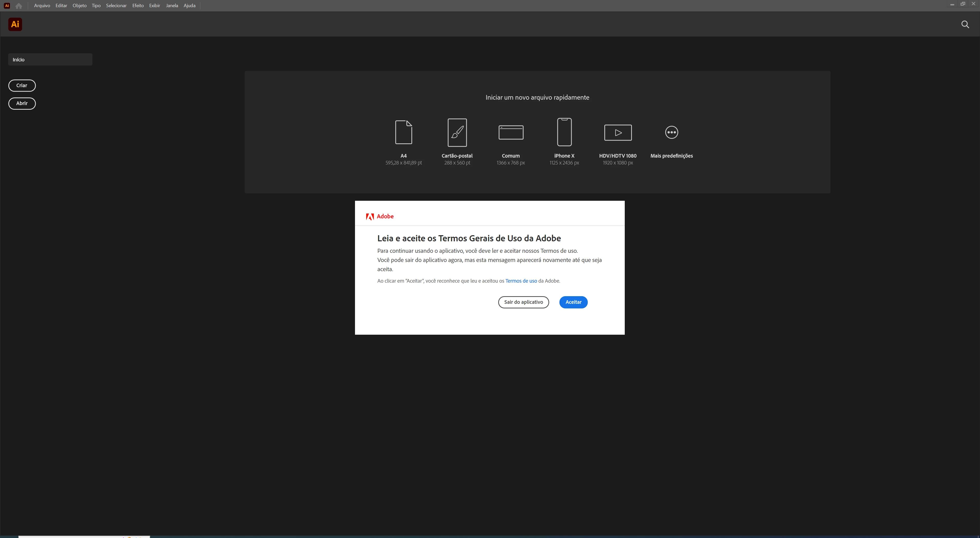This screenshot has height=538, width=980.
Task: Select the Cartão-postal preset icon
Action: click(x=457, y=132)
